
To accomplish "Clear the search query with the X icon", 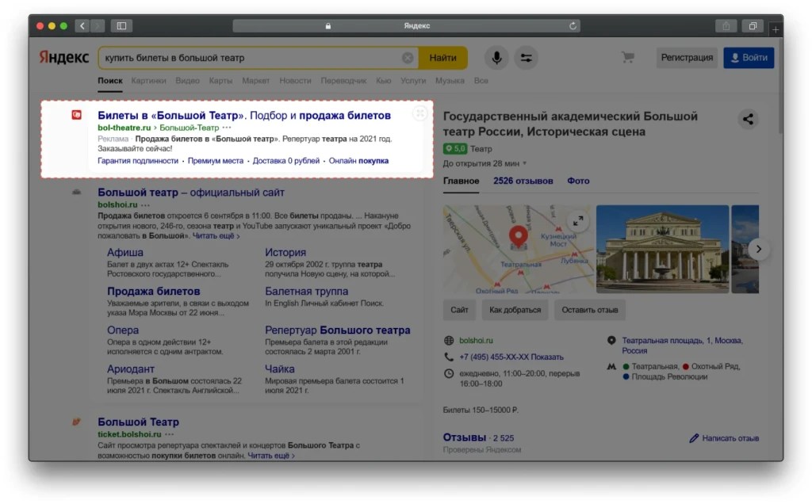I will point(408,58).
